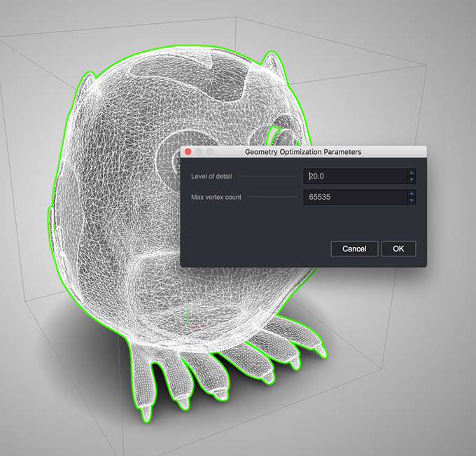Focus the Max vertex count field
Screen dimensions: 476x456
pos(356,197)
